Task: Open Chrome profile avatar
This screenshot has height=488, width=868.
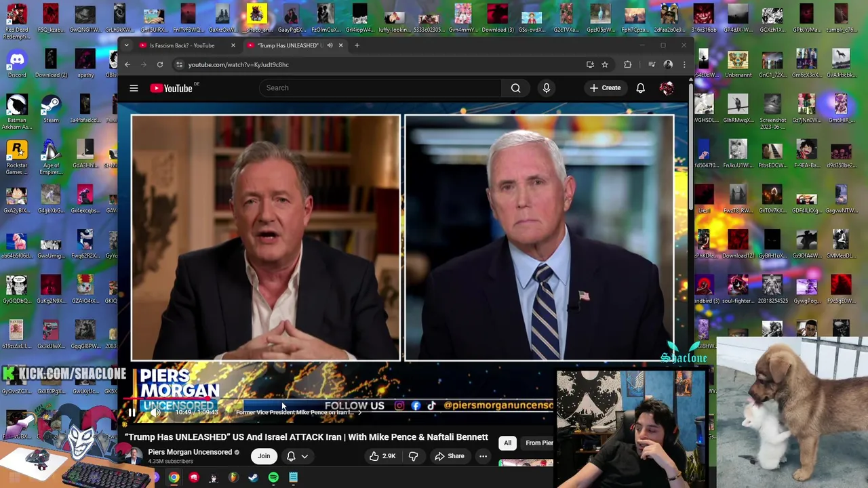Action: [x=668, y=64]
